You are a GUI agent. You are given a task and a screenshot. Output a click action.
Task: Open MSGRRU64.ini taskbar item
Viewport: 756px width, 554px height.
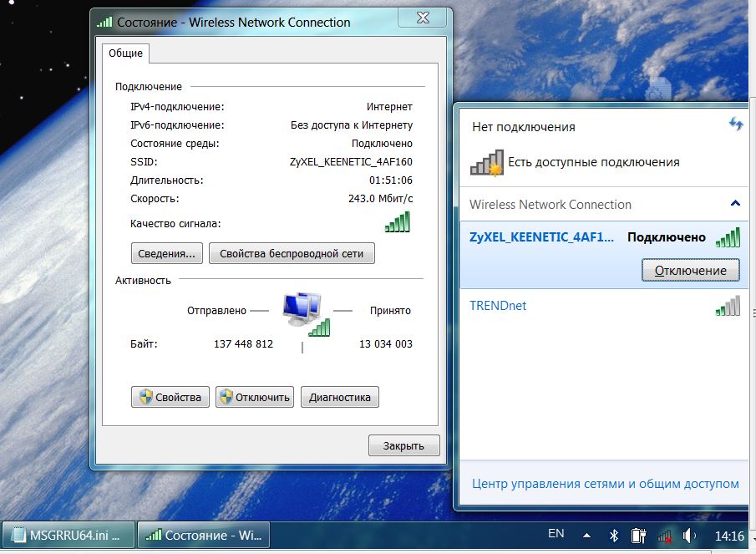pyautogui.click(x=68, y=535)
